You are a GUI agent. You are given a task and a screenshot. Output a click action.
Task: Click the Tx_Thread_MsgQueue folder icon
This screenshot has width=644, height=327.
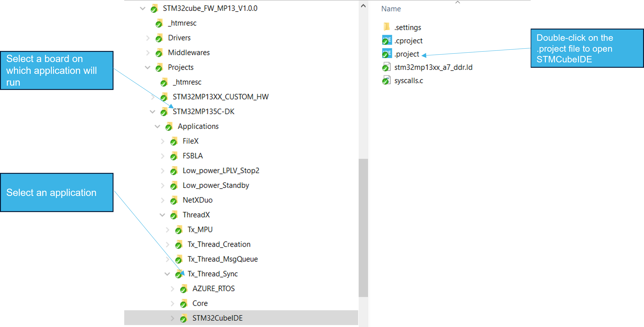point(179,259)
